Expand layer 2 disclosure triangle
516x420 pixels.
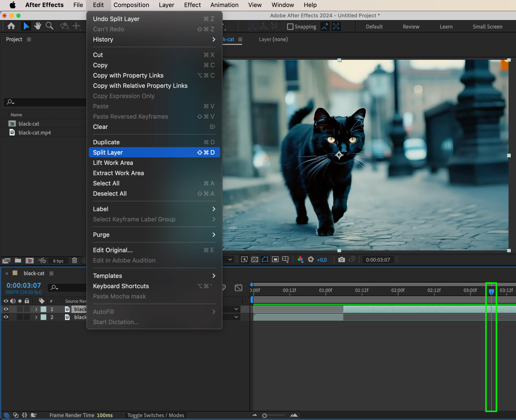pyautogui.click(x=36, y=317)
